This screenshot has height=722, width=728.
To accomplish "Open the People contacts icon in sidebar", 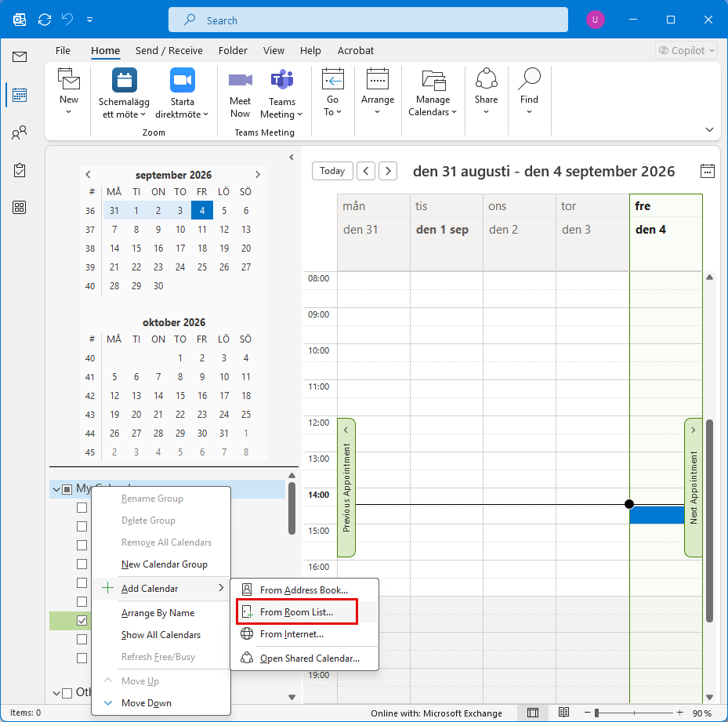I will click(x=19, y=133).
